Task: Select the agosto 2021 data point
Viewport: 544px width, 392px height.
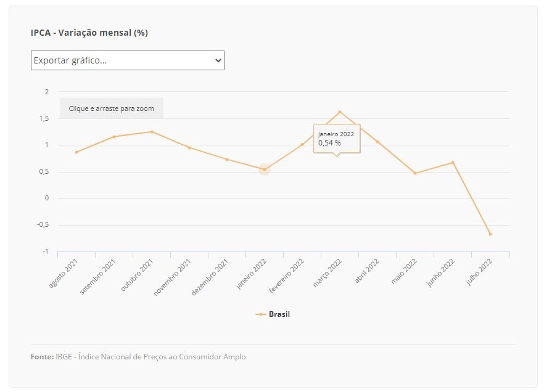Action: coord(76,152)
